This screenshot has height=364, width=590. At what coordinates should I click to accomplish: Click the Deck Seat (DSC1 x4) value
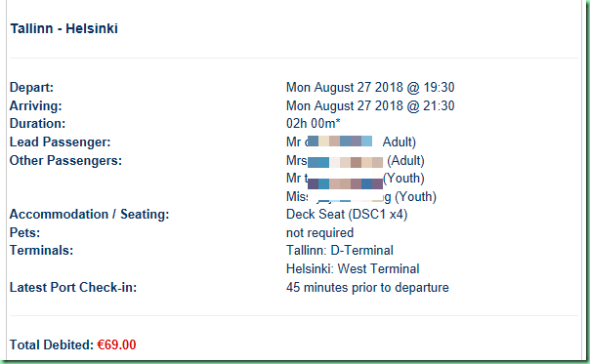tap(347, 215)
